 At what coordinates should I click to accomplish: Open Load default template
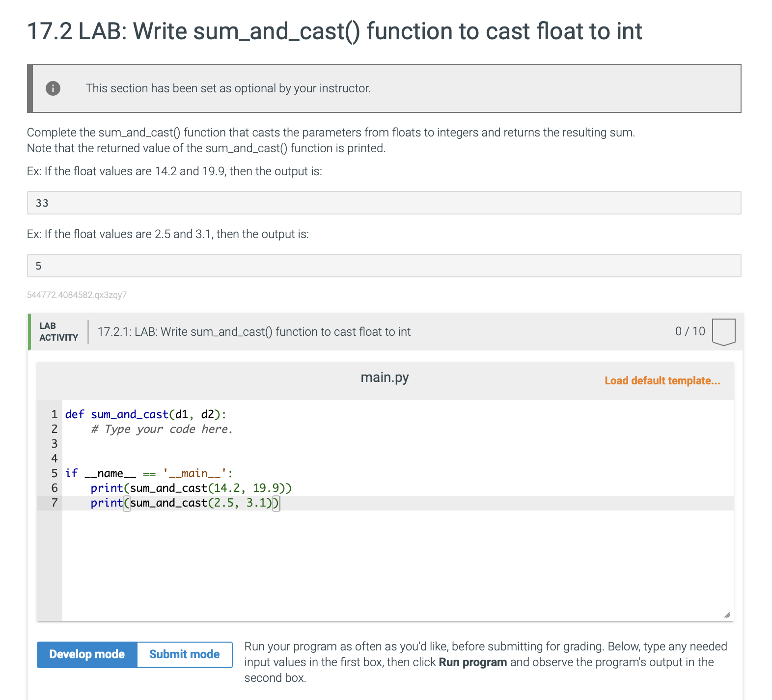[662, 380]
